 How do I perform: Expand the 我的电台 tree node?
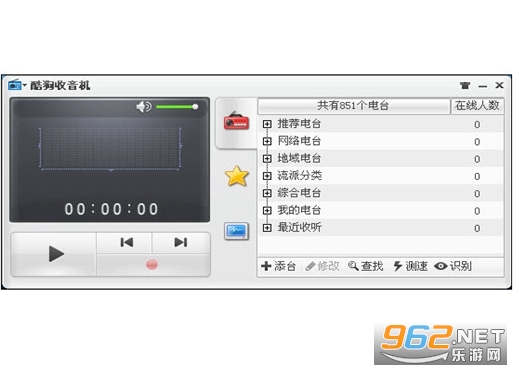point(267,211)
